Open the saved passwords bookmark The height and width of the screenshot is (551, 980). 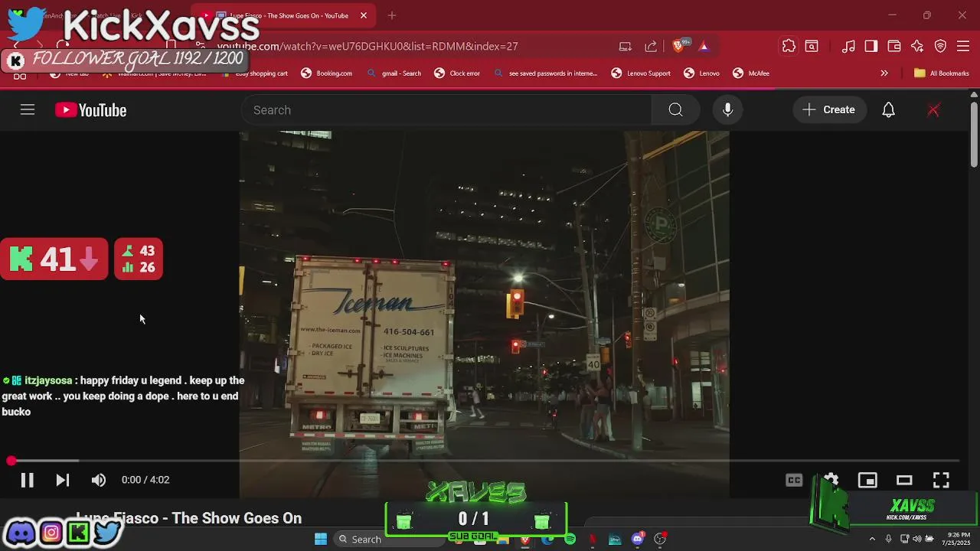pos(545,73)
